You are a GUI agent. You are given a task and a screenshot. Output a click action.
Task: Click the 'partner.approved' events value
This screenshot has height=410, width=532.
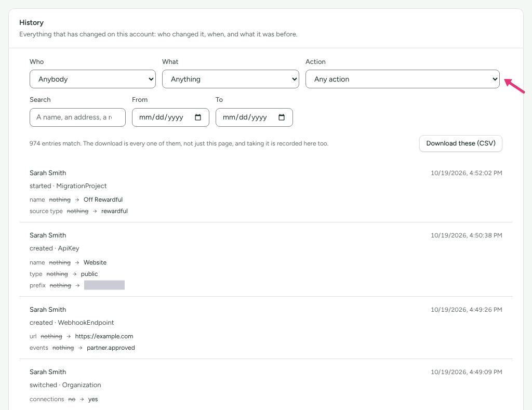tap(111, 348)
